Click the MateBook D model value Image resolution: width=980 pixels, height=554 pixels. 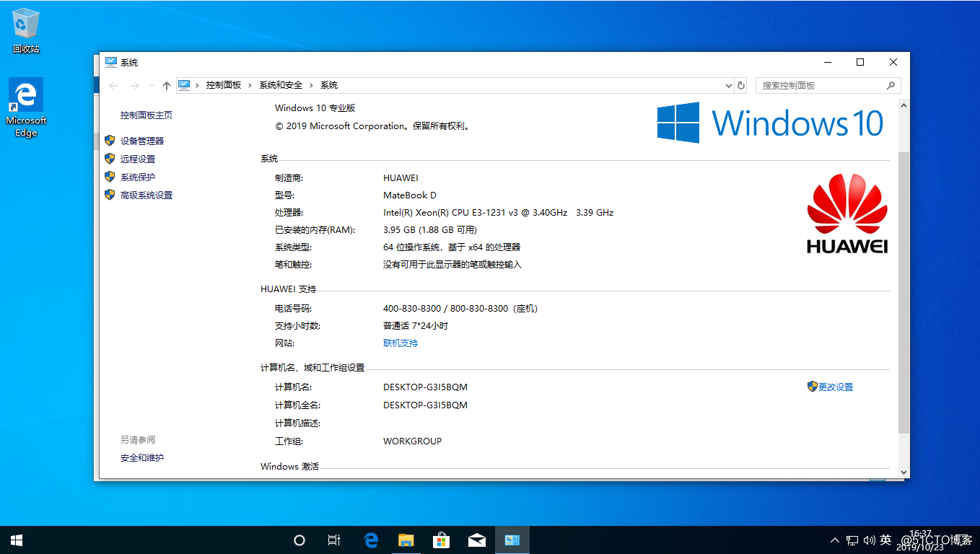[x=410, y=195]
